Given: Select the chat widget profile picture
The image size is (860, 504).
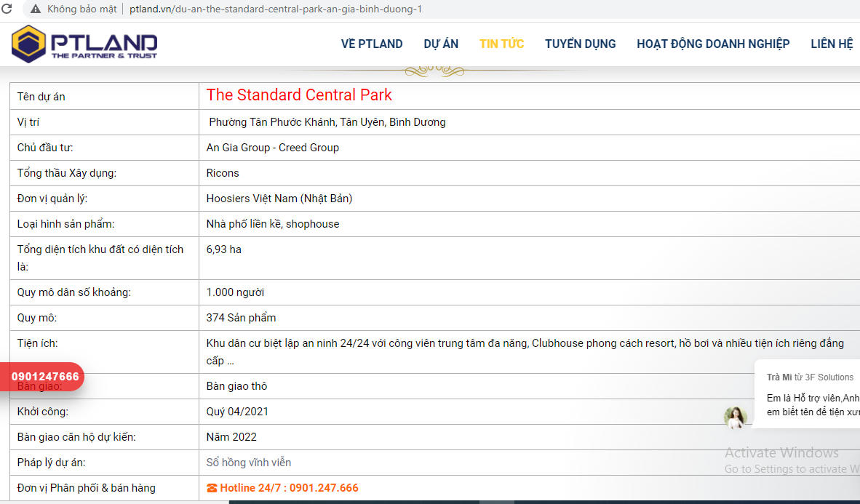Looking at the screenshot, I should [736, 417].
